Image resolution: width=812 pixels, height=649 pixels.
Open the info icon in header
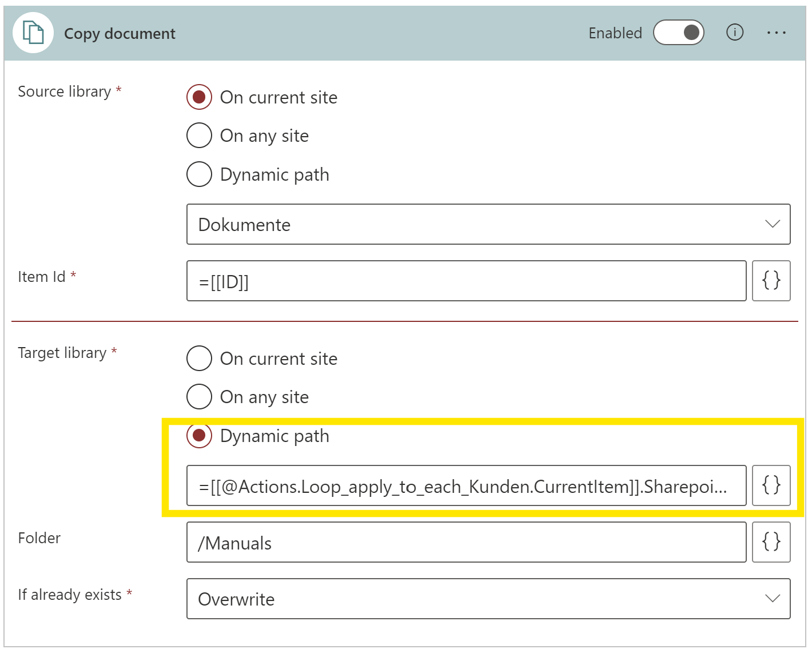pos(734,33)
